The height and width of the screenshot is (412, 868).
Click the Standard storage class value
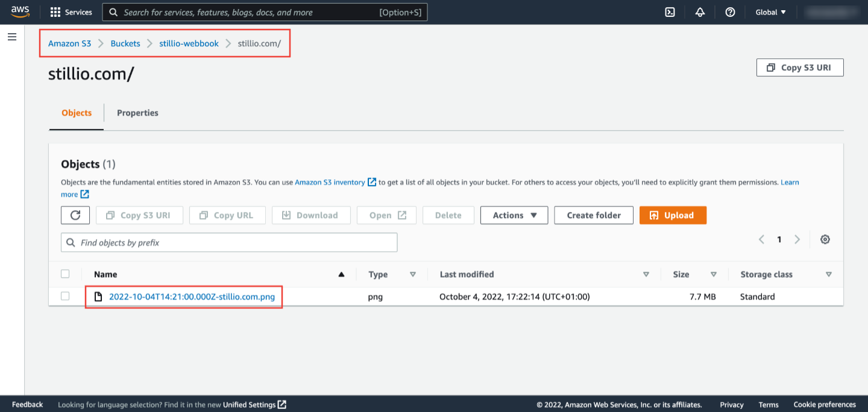758,296
